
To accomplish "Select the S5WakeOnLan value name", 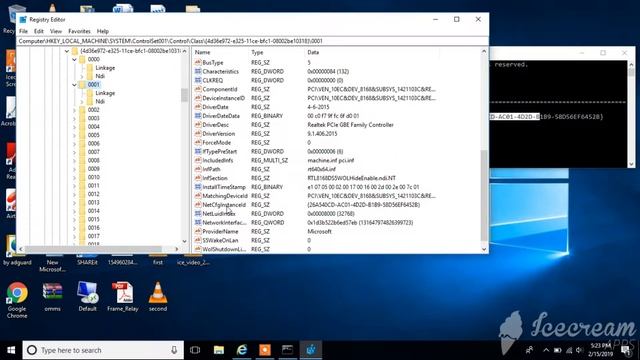I will pyautogui.click(x=220, y=240).
